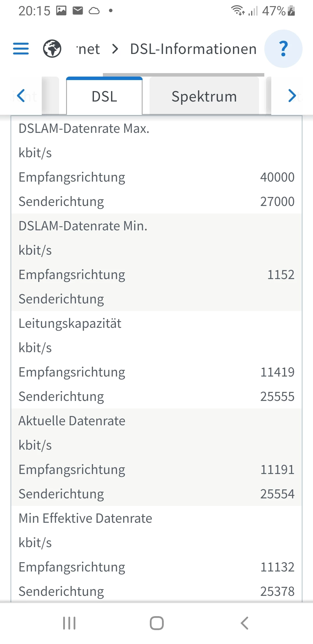
Task: Switch to the Spektrum tab
Action: (x=204, y=96)
